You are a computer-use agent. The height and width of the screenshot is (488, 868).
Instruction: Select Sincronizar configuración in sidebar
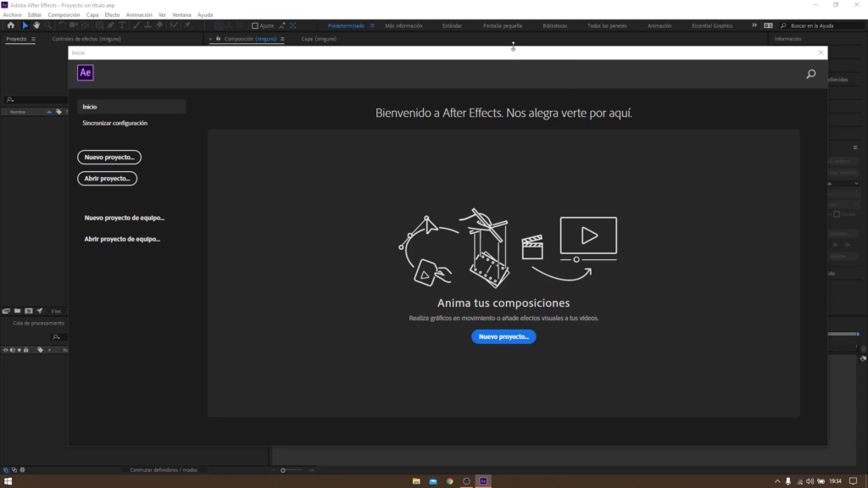click(x=115, y=124)
